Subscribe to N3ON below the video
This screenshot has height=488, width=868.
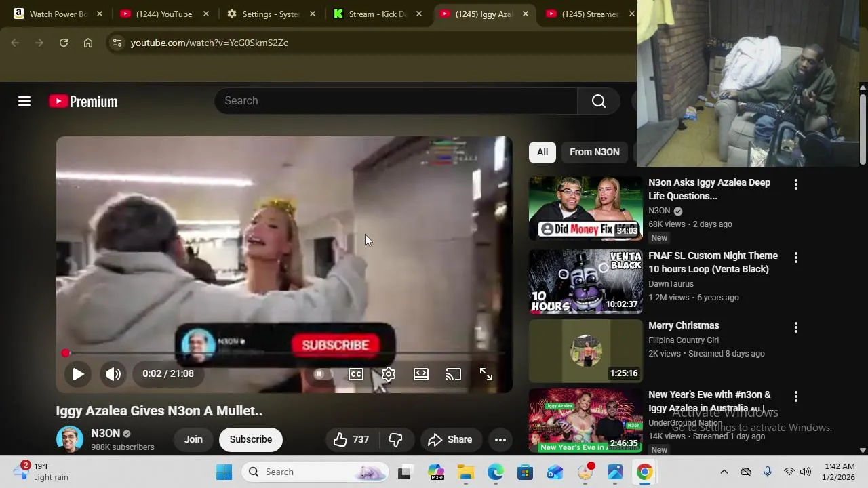pos(251,439)
